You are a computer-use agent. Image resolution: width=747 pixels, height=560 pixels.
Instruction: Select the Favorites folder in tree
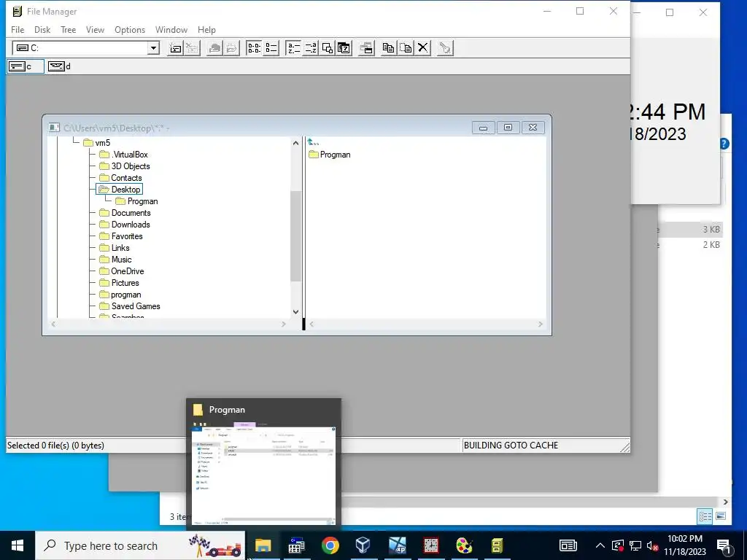(121, 236)
